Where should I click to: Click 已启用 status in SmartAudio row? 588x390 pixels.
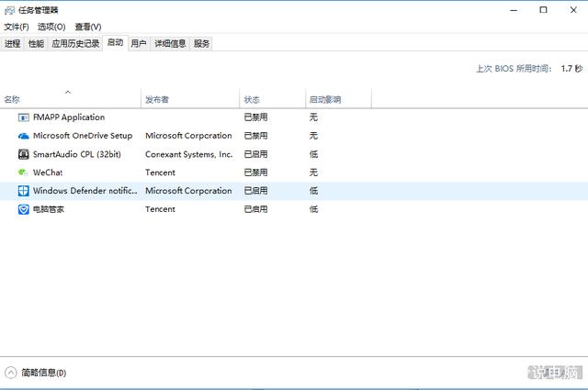(255, 154)
